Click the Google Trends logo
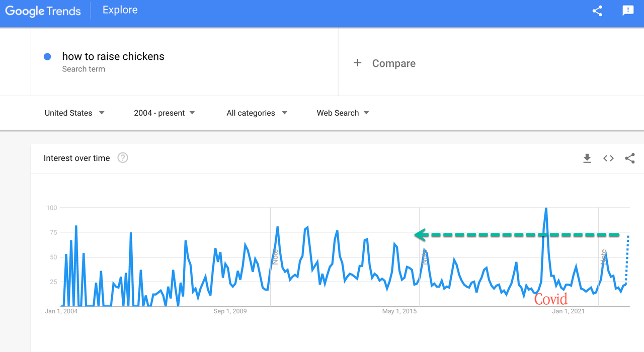 (x=43, y=11)
